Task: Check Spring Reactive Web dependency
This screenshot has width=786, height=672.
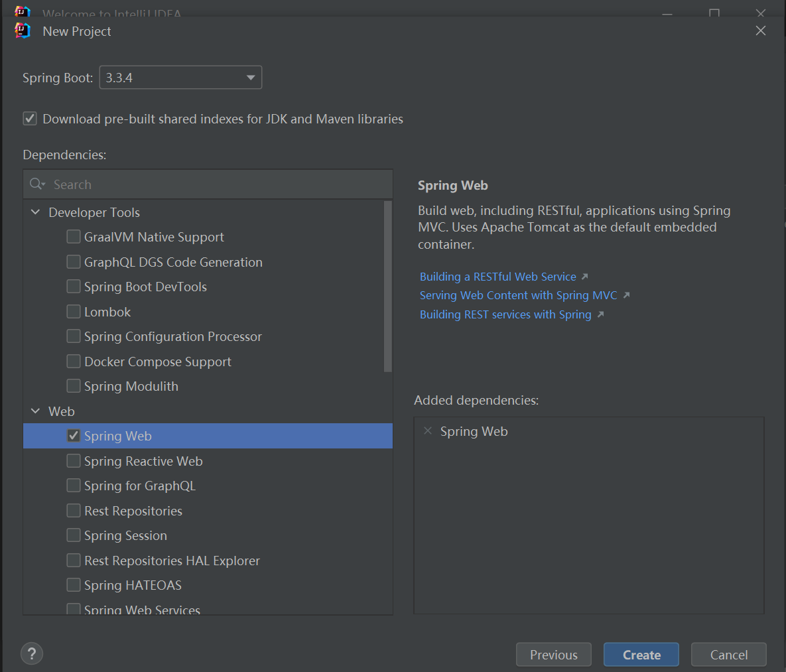Action: 73,461
